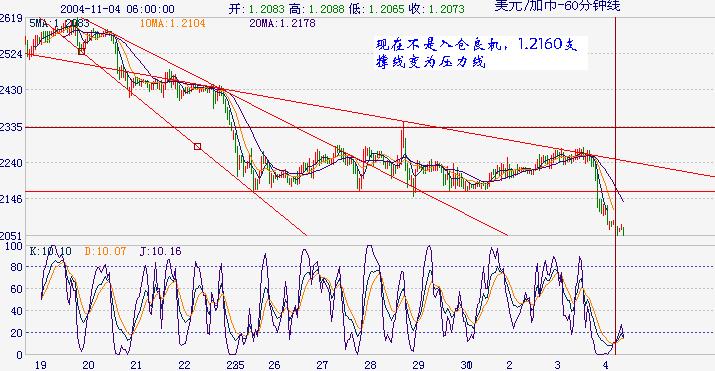715x371 pixels.
Task: Select the low price 低: 1.2065
Action: [377, 9]
